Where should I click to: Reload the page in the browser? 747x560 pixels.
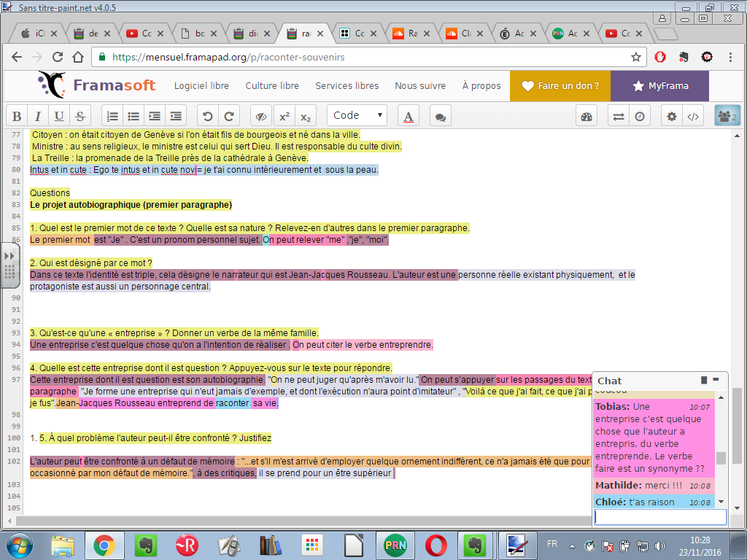click(x=58, y=57)
